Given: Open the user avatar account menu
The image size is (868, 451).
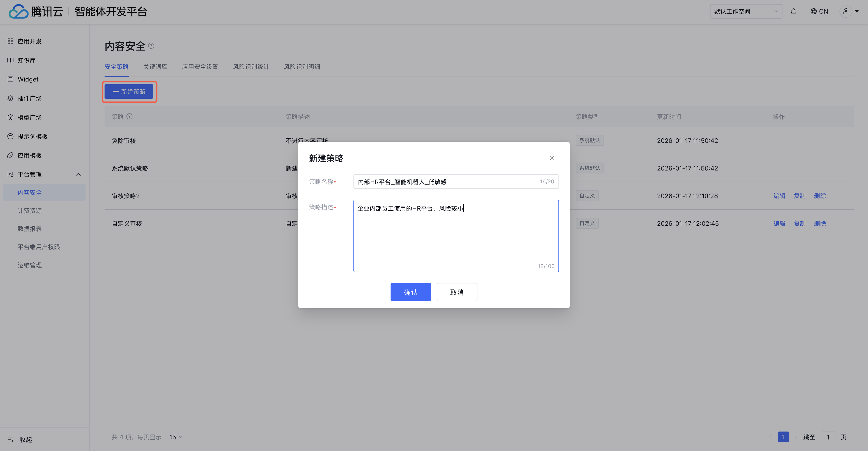Looking at the screenshot, I should click(846, 12).
